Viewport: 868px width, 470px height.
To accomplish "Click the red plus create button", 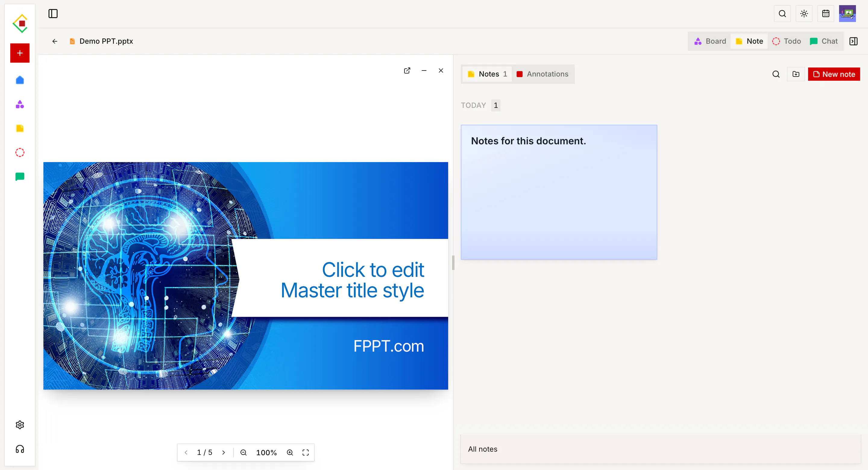I will coord(20,53).
